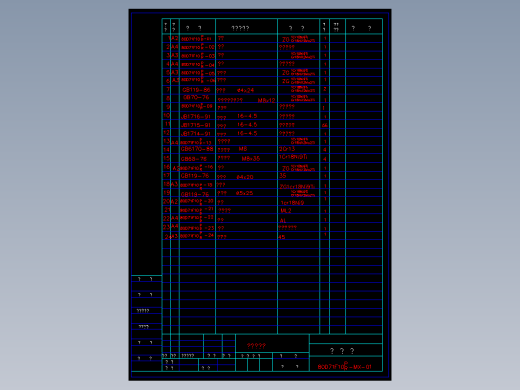
Task: Select the GB68-76 standard cell
Action: tap(194, 159)
